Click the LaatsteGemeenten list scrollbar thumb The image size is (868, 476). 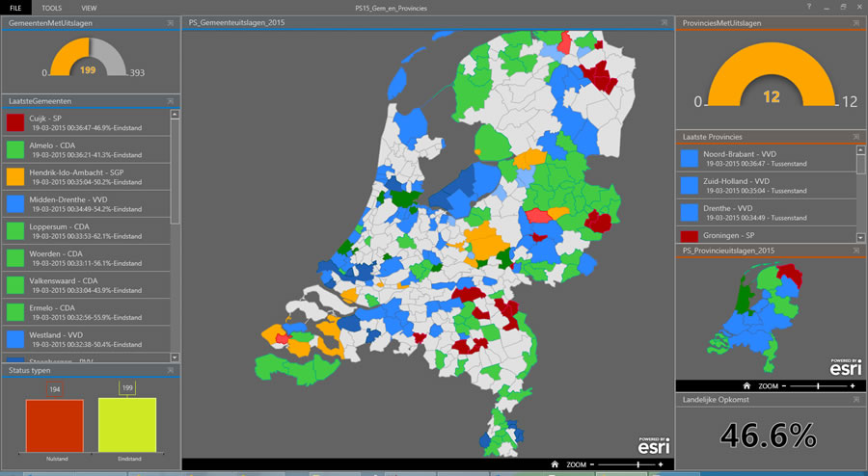pos(175,172)
